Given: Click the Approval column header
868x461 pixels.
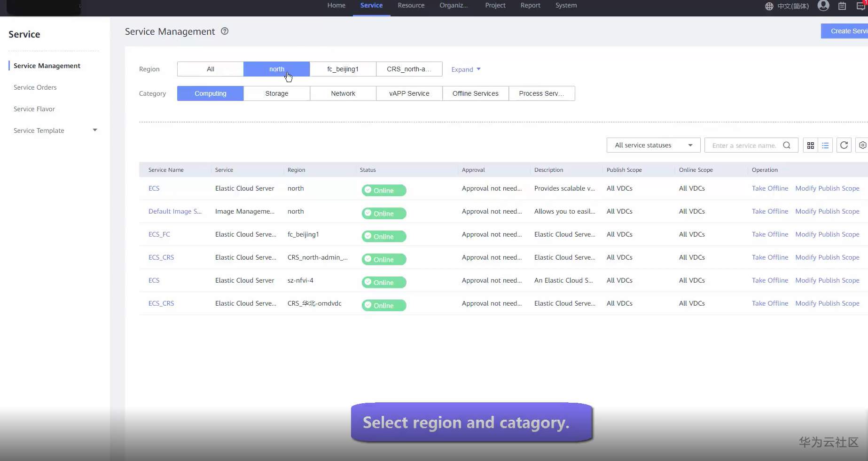Looking at the screenshot, I should click(473, 170).
